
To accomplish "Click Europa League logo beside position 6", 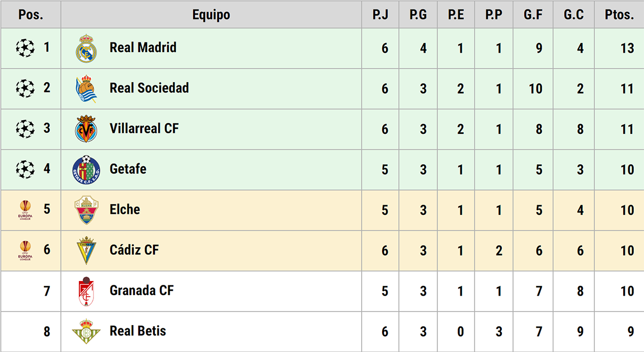I will 25,250.
